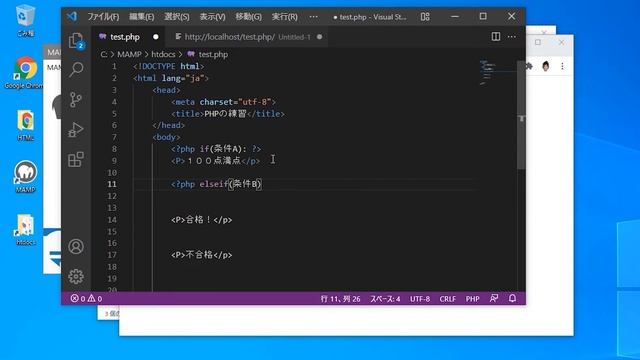This screenshot has width=640, height=360.
Task: Click the editor vertical scrollbar
Action: [521, 115]
